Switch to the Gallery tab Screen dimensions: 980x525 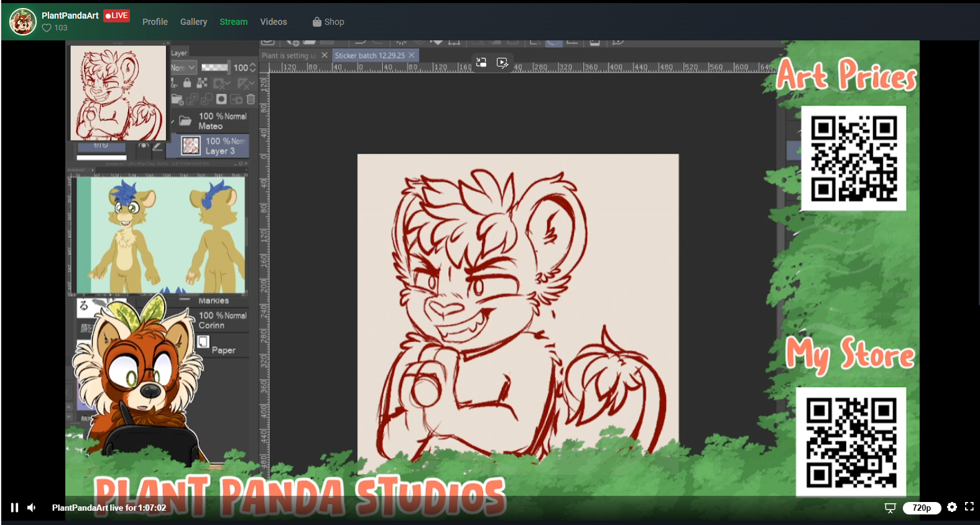click(x=193, y=22)
